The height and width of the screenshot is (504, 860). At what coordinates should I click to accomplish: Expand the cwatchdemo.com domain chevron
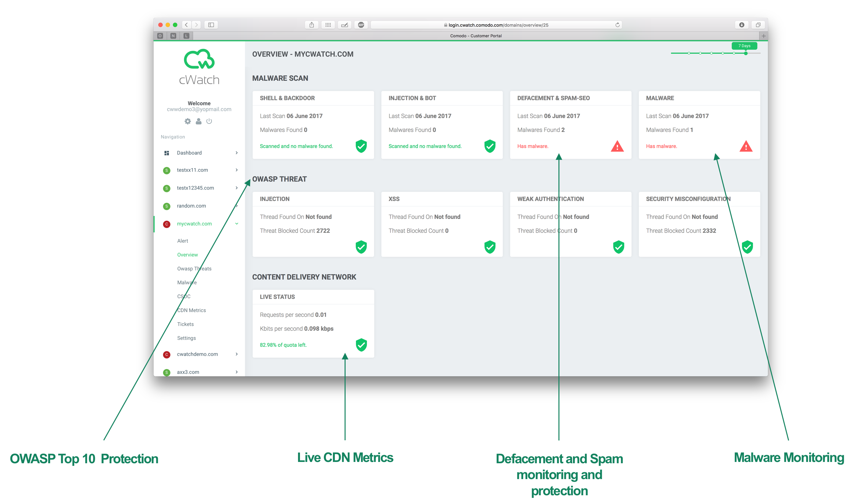[237, 354]
